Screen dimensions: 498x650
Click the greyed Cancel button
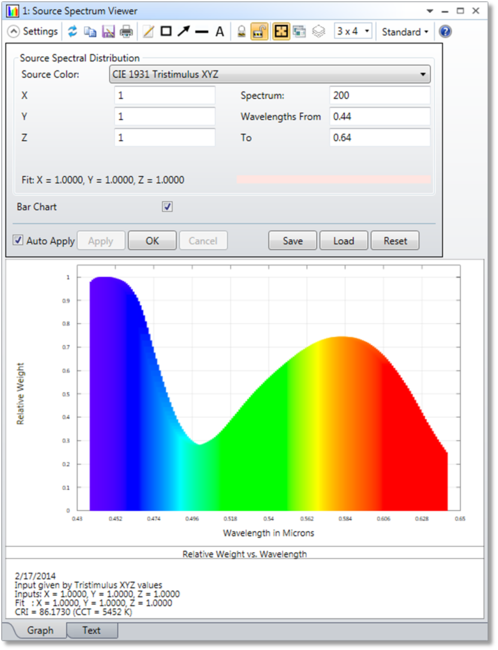pyautogui.click(x=203, y=241)
